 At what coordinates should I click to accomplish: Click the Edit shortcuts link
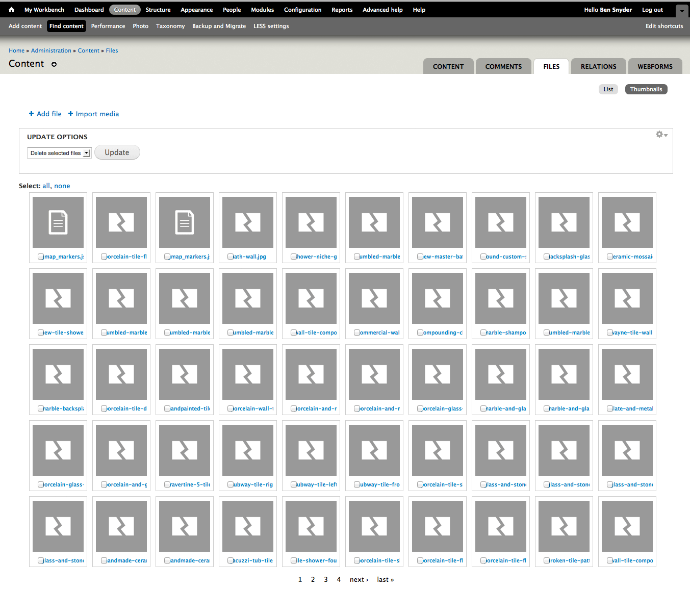click(664, 26)
